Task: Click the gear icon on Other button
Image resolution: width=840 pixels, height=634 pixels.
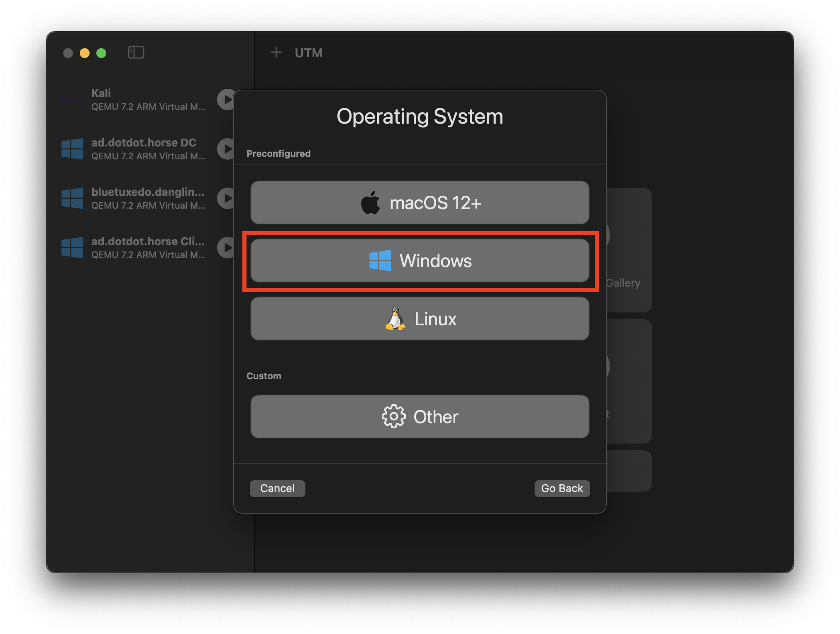Action: point(393,416)
